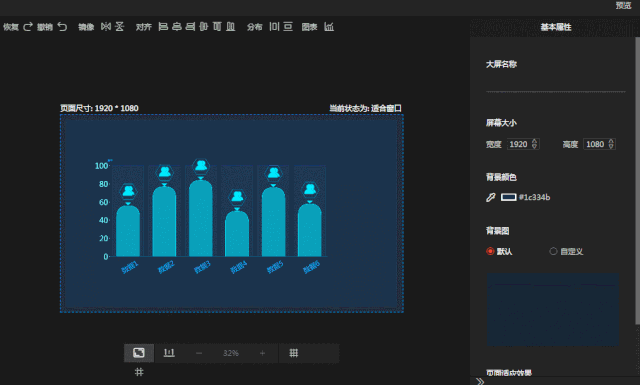Select the 基本属性 panel tab
This screenshot has height=385, width=640.
tap(556, 27)
